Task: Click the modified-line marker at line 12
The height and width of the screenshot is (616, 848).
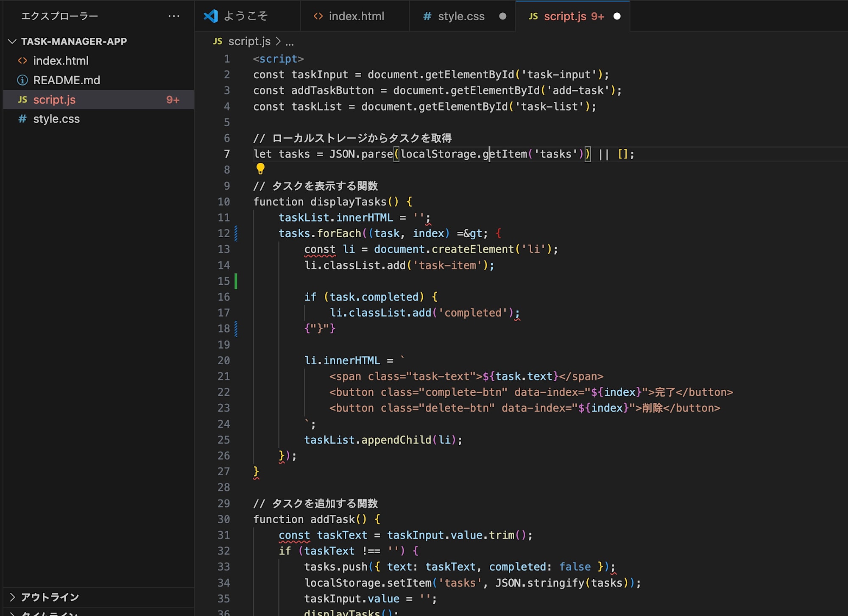Action: tap(236, 233)
